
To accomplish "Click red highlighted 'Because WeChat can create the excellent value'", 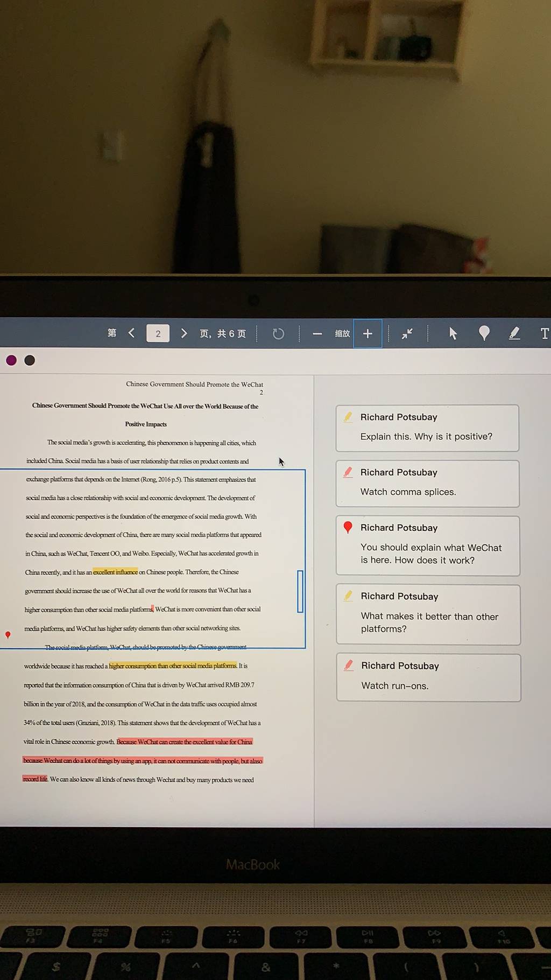I will click(x=185, y=741).
